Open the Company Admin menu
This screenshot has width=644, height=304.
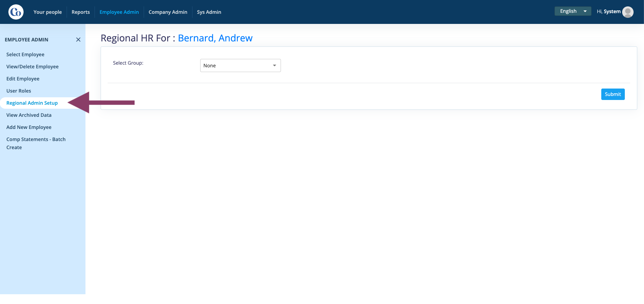[168, 12]
